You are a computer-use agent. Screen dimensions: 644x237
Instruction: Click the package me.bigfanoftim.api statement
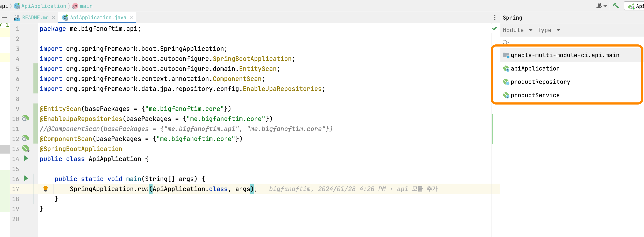point(90,29)
